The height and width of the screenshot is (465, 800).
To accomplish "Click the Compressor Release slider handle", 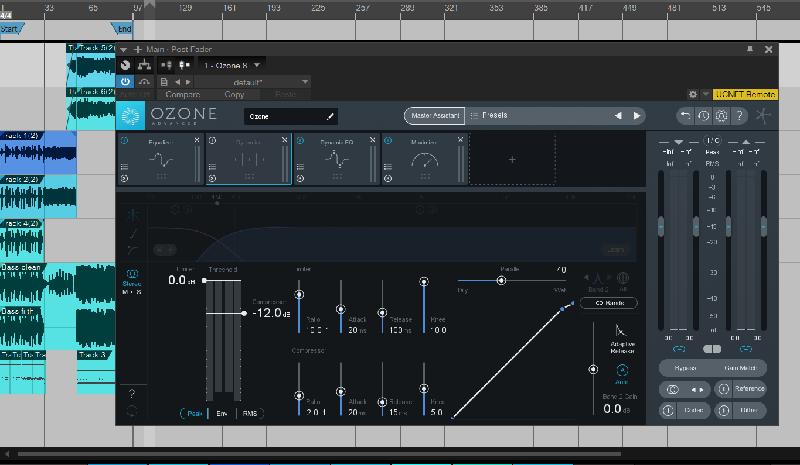I will click(382, 402).
